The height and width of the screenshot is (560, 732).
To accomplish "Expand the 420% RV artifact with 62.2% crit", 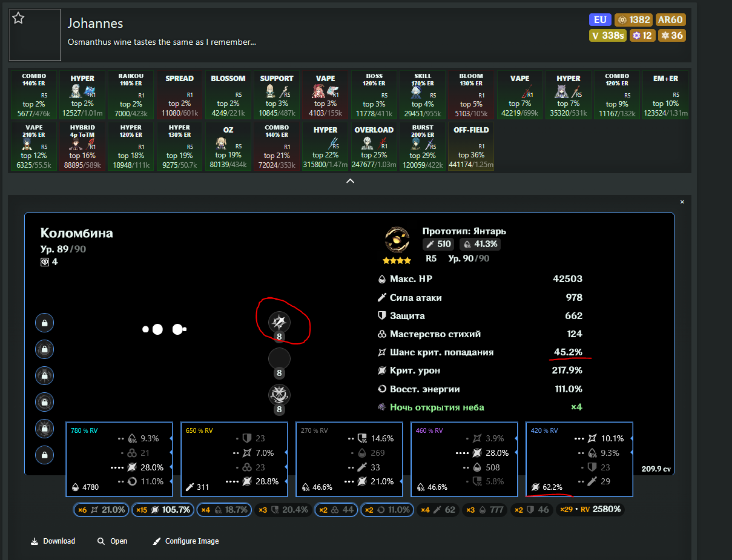I will click(x=578, y=459).
